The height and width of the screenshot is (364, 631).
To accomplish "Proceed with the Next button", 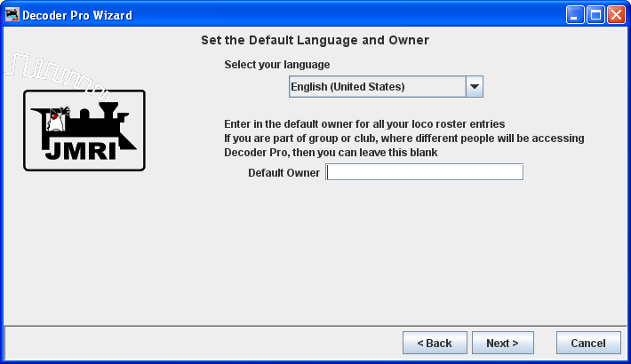I will click(x=502, y=343).
